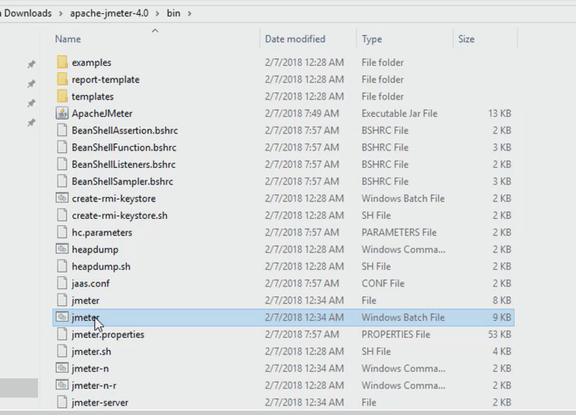This screenshot has height=415, width=576.
Task: Select file name ApacheJMeter
Action: [x=102, y=113]
